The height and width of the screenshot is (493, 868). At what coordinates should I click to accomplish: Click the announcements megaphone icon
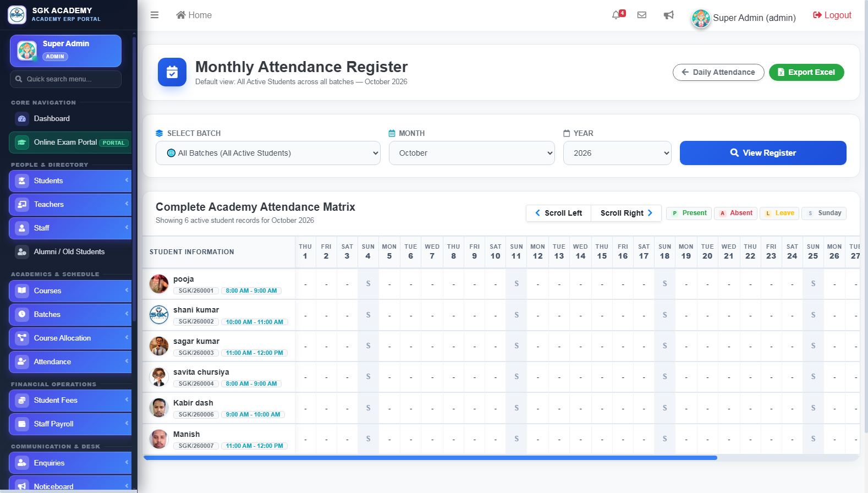(668, 15)
